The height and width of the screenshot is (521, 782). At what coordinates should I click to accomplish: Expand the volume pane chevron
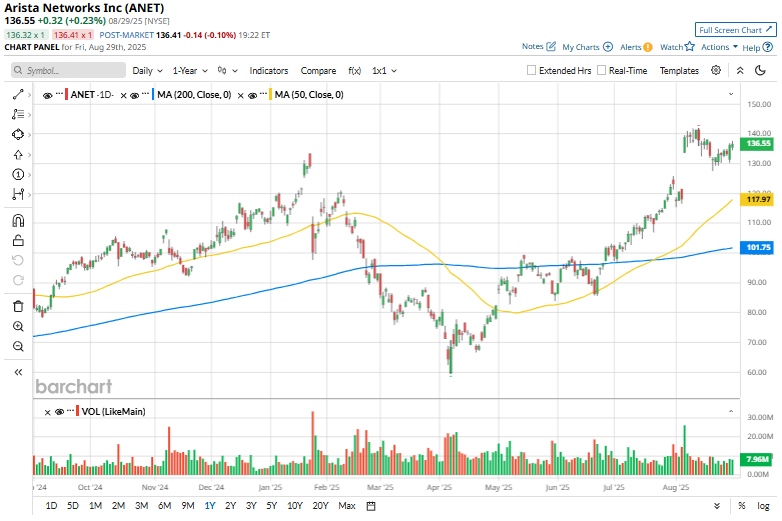(x=731, y=411)
